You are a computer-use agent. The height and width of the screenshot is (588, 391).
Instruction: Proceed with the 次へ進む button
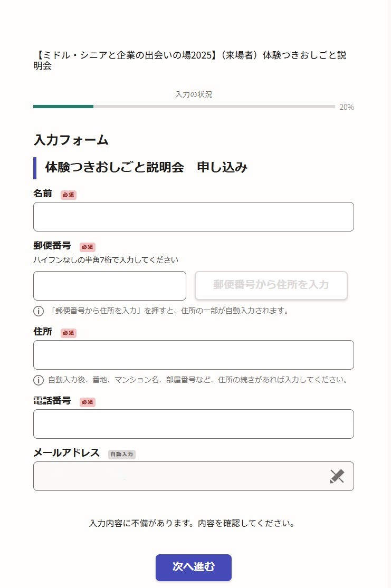(193, 567)
